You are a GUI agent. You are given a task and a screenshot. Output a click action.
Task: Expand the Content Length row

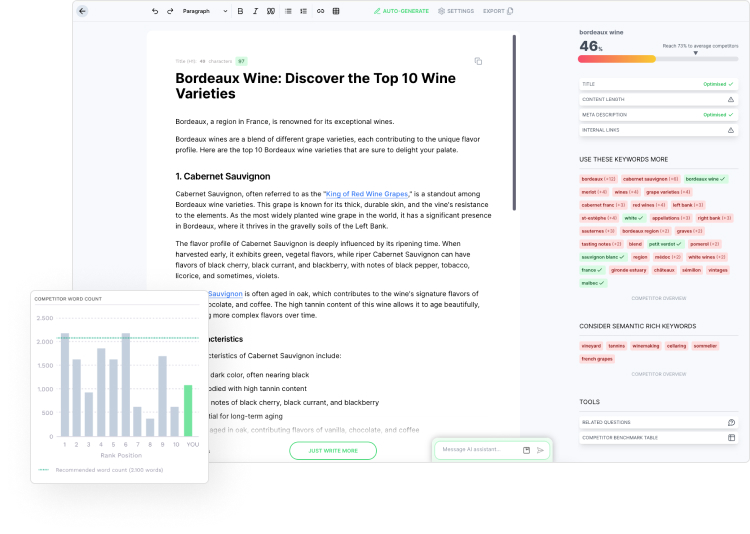(x=658, y=100)
